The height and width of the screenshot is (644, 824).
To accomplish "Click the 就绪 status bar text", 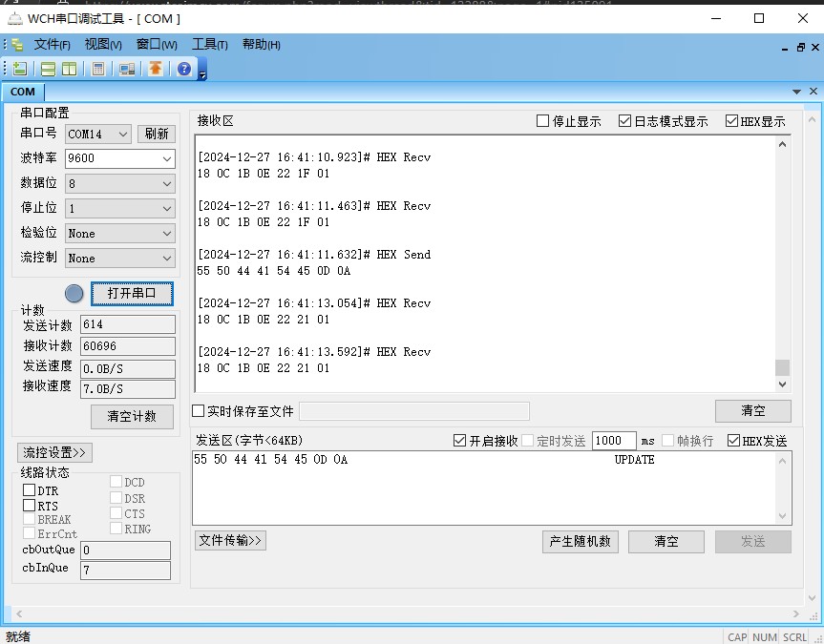I will 18,637.
